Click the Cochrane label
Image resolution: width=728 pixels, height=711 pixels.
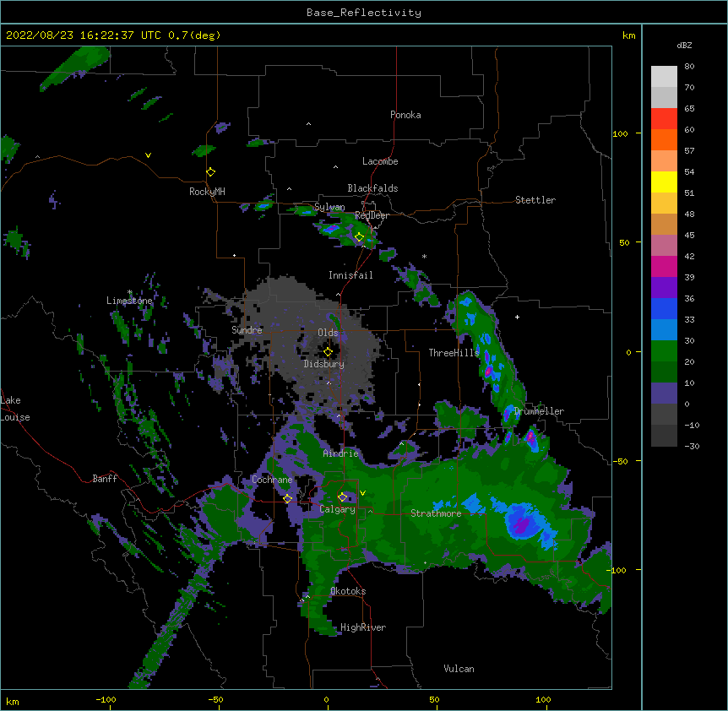click(x=272, y=480)
